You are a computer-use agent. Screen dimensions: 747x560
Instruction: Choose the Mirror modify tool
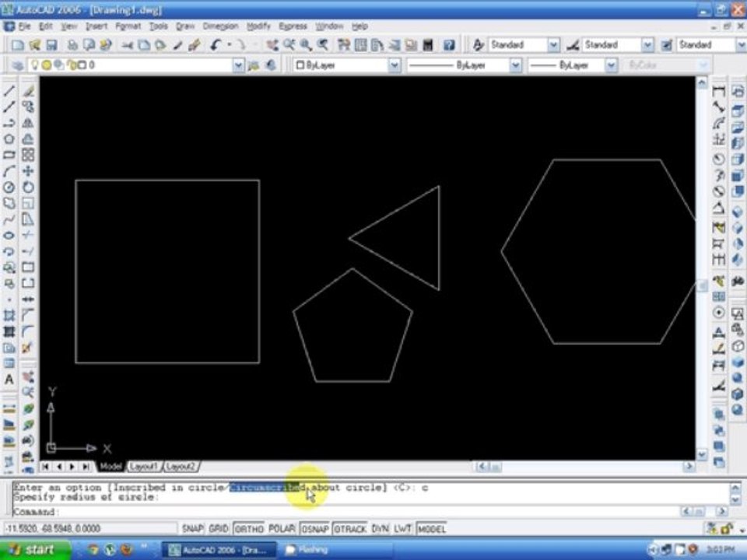click(x=28, y=123)
